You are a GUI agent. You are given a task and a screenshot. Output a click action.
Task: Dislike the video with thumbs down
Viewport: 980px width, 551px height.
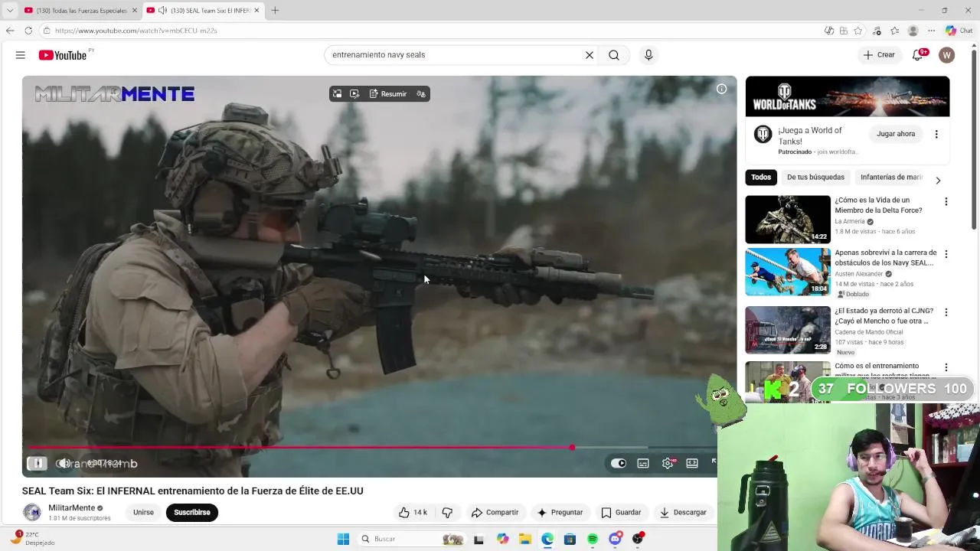[x=448, y=513]
